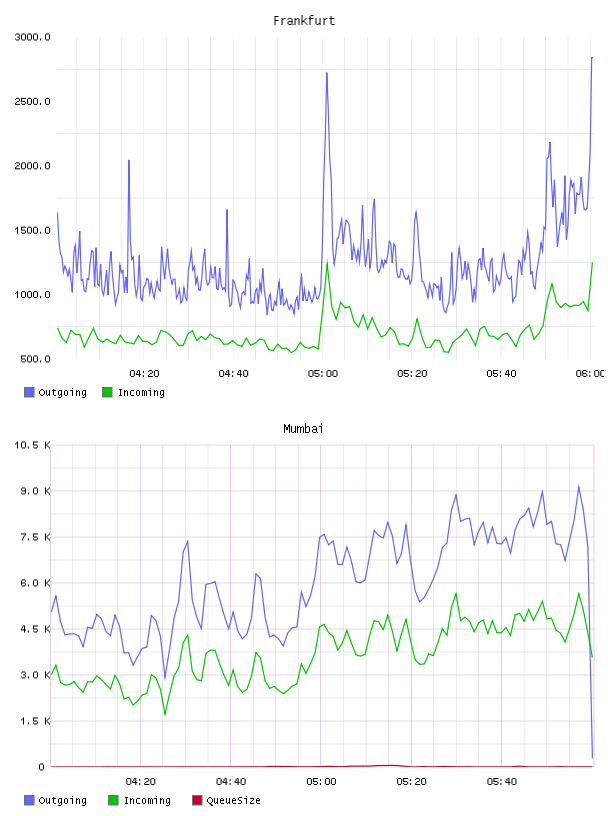Click the 3000.0 y-axis value in Frankfurt
This screenshot has width=608, height=816.
(x=32, y=37)
